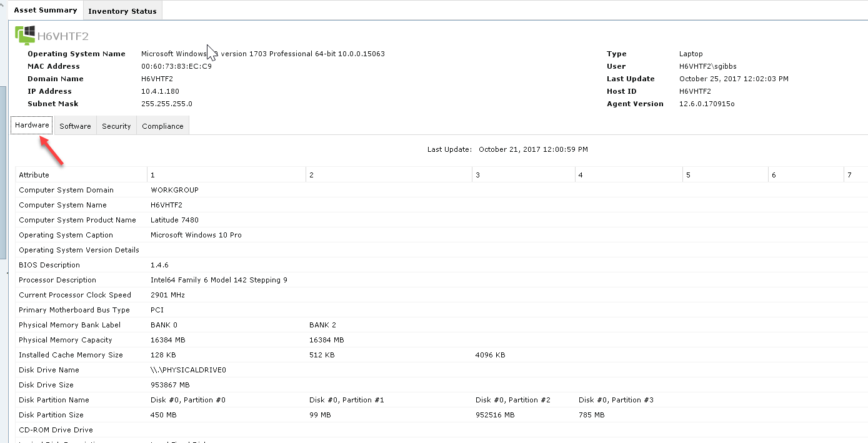Click the WORKGROUP cell
The image size is (868, 443).
pos(174,190)
